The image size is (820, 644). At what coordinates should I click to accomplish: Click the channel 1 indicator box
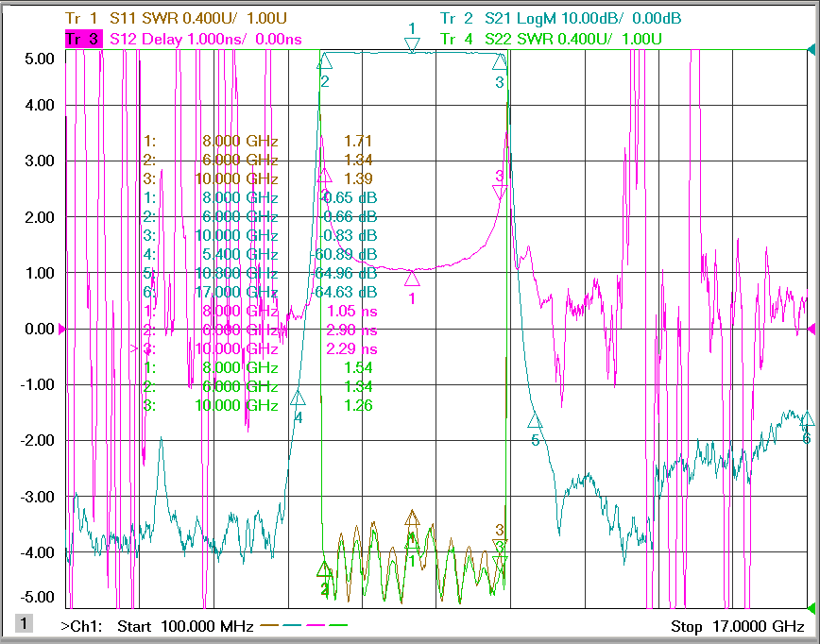24,623
